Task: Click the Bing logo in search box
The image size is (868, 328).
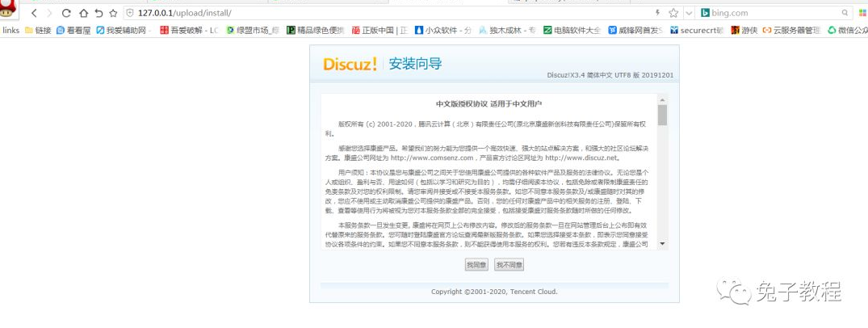Action: pyautogui.click(x=705, y=13)
